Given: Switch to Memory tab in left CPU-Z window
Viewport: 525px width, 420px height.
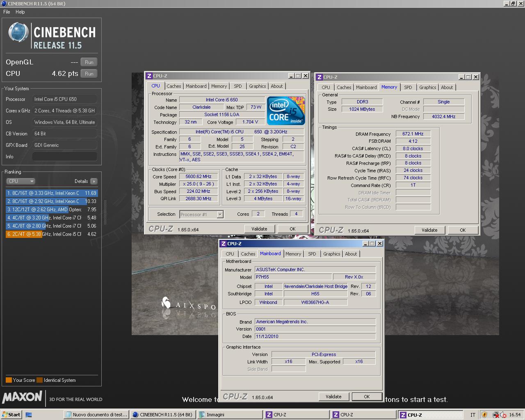Looking at the screenshot, I should coord(219,86).
